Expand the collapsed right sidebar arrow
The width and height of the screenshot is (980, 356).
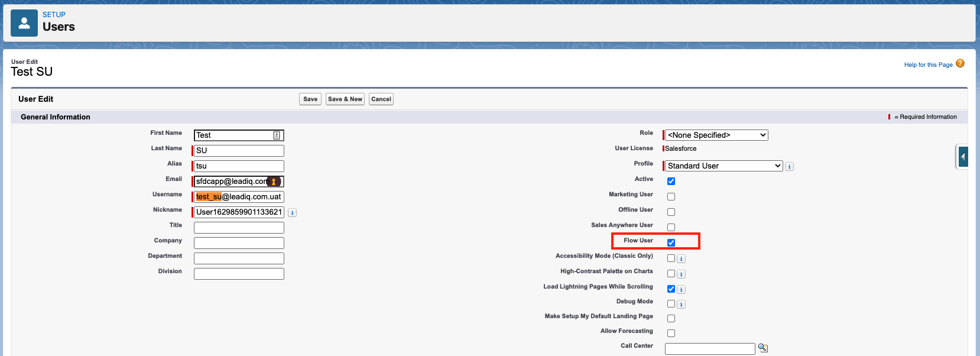(963, 157)
